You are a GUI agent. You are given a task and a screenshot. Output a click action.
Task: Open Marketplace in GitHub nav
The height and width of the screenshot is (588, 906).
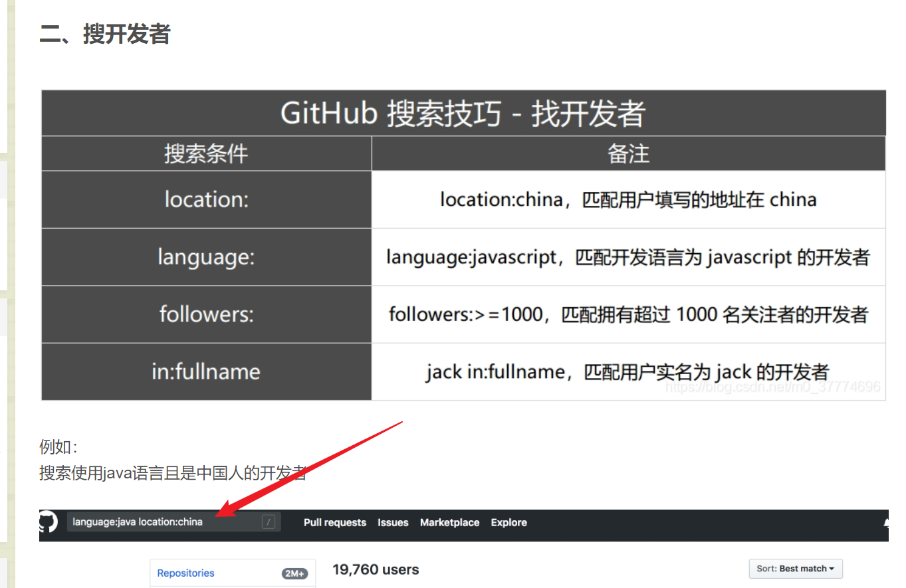coord(449,522)
